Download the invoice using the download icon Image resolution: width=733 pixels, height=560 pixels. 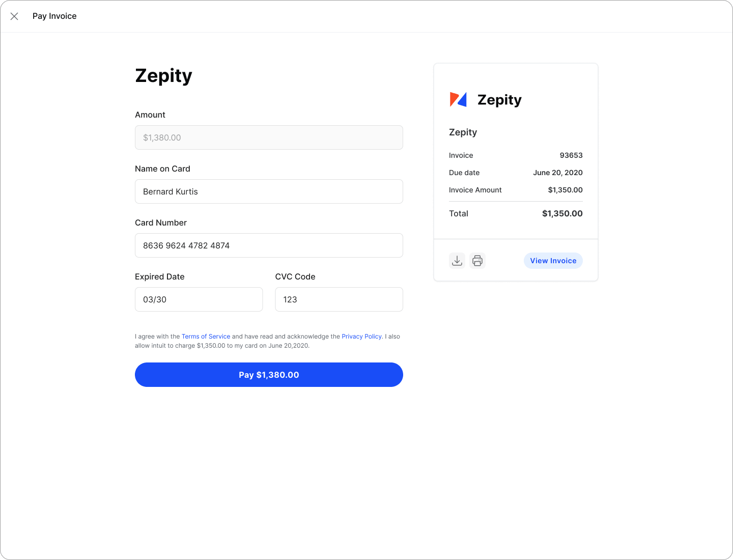(x=457, y=261)
